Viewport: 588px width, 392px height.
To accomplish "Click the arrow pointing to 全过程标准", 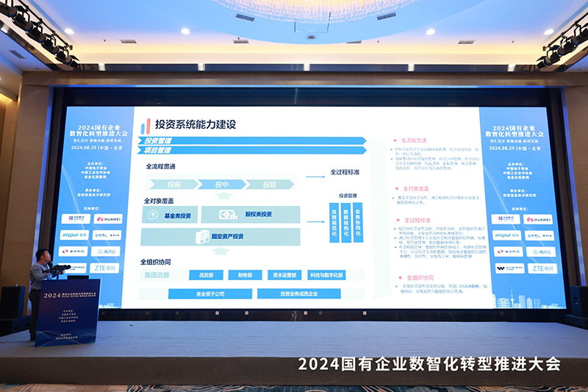I will pos(315,177).
